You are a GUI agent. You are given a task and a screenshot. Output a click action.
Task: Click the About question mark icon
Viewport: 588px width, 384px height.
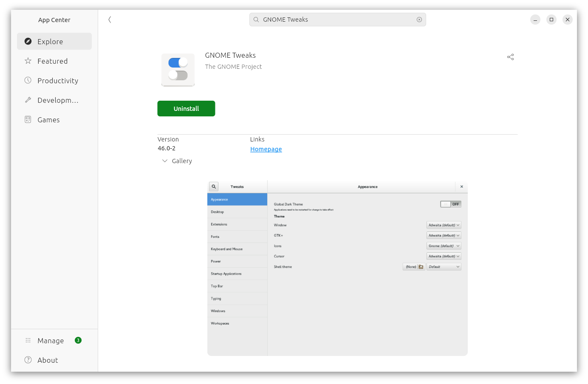pos(28,360)
